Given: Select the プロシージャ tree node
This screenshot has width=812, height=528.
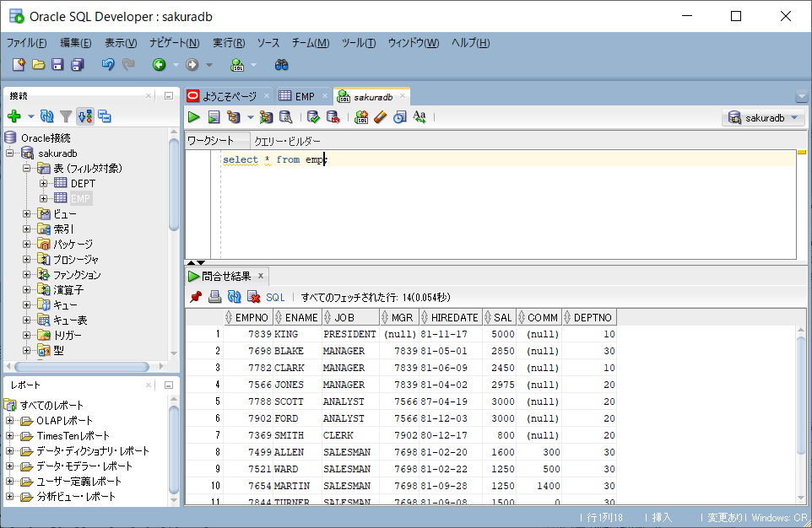Looking at the screenshot, I should click(76, 259).
